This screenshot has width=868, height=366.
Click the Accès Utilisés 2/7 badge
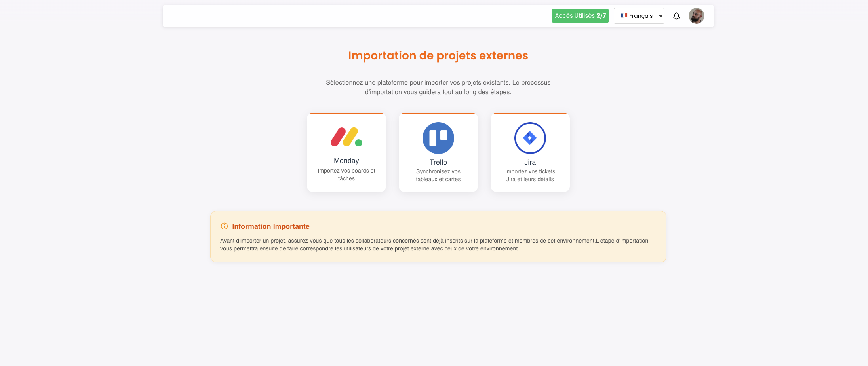pyautogui.click(x=580, y=16)
